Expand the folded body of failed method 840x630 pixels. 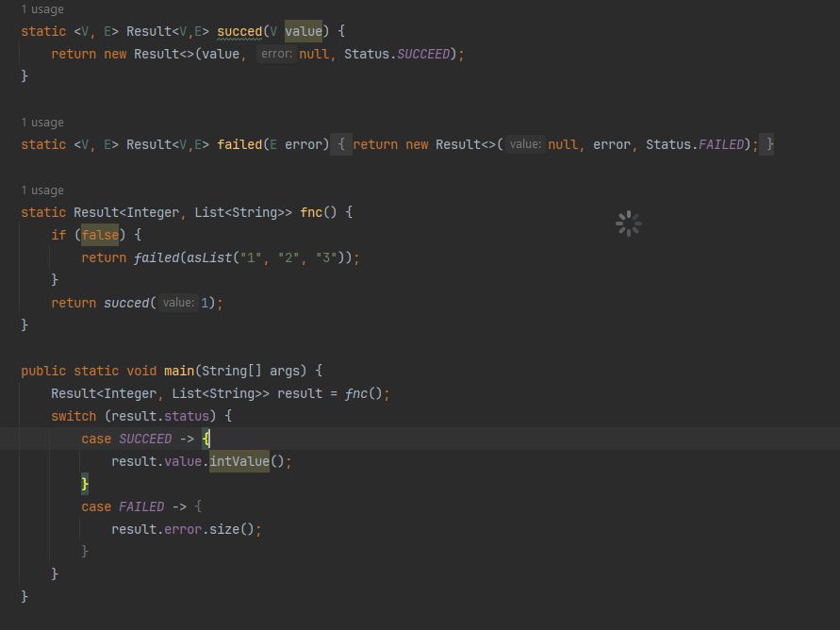(341, 144)
